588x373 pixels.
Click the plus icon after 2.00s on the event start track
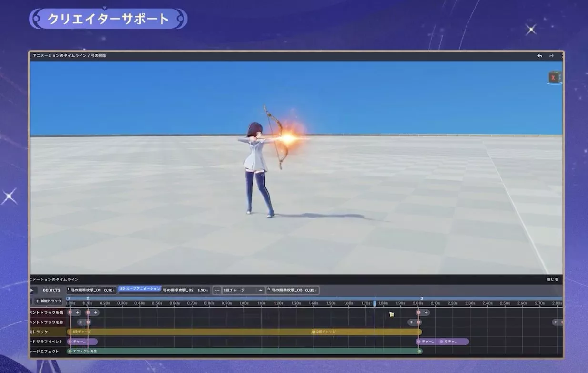point(426,312)
